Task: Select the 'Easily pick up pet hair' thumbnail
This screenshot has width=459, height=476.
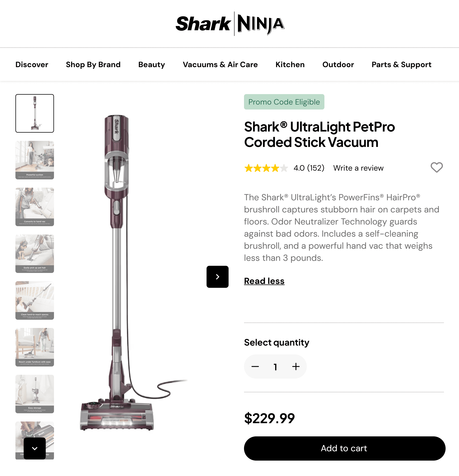Action: (35, 253)
